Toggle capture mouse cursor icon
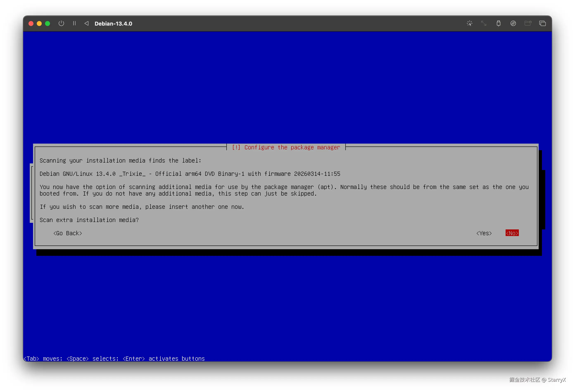575x392 pixels. click(469, 24)
